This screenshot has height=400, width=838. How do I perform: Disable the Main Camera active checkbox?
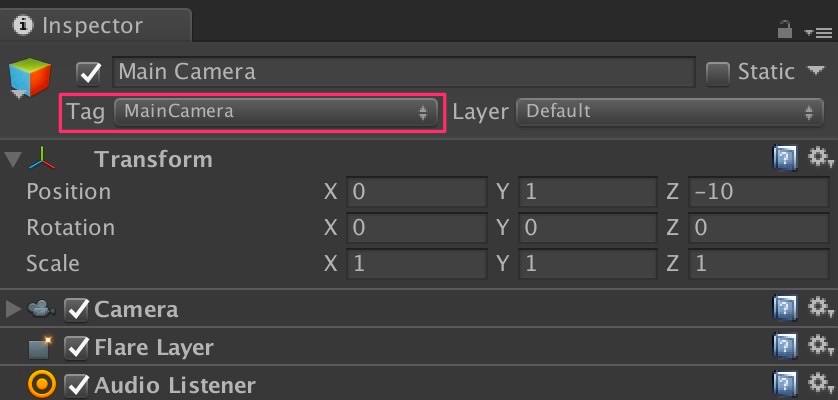90,72
